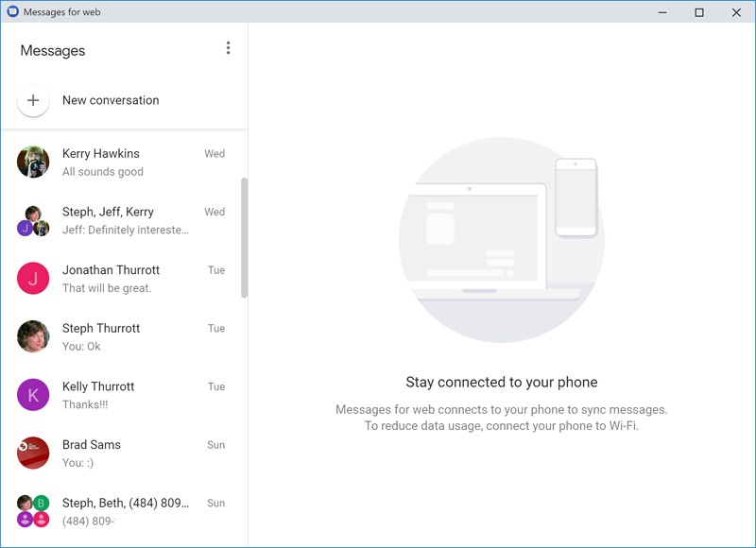Click Jonathan Thurrott's pink J avatar
This screenshot has width=756, height=548.
tap(33, 279)
